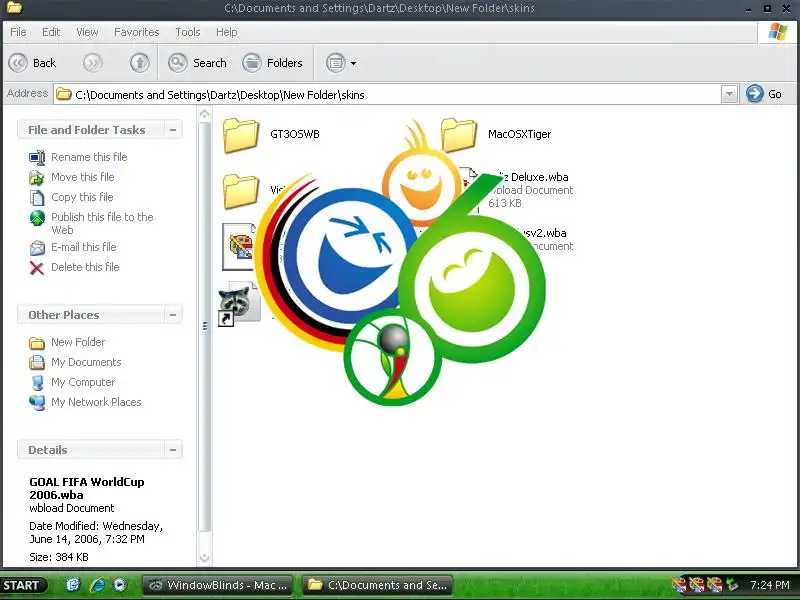
Task: Collapse the Other Places panel
Action: 173,315
